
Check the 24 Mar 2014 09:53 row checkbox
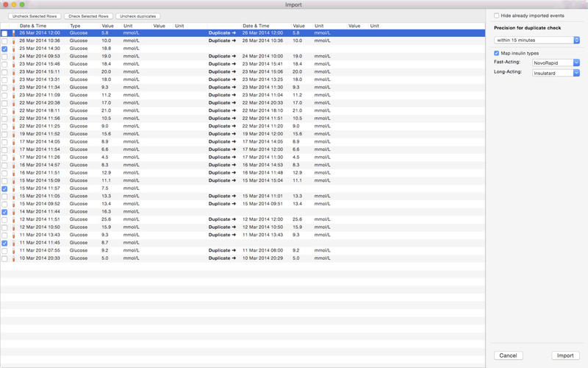[x=4, y=57]
